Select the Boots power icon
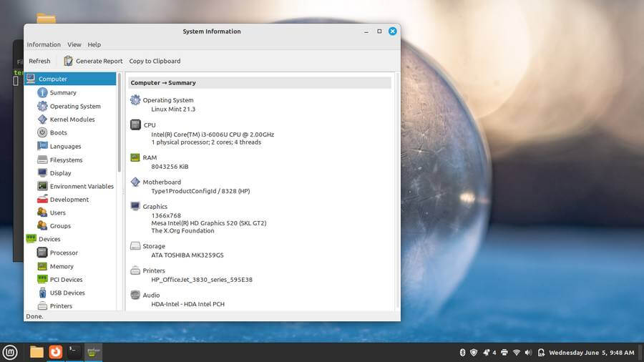 click(42, 132)
